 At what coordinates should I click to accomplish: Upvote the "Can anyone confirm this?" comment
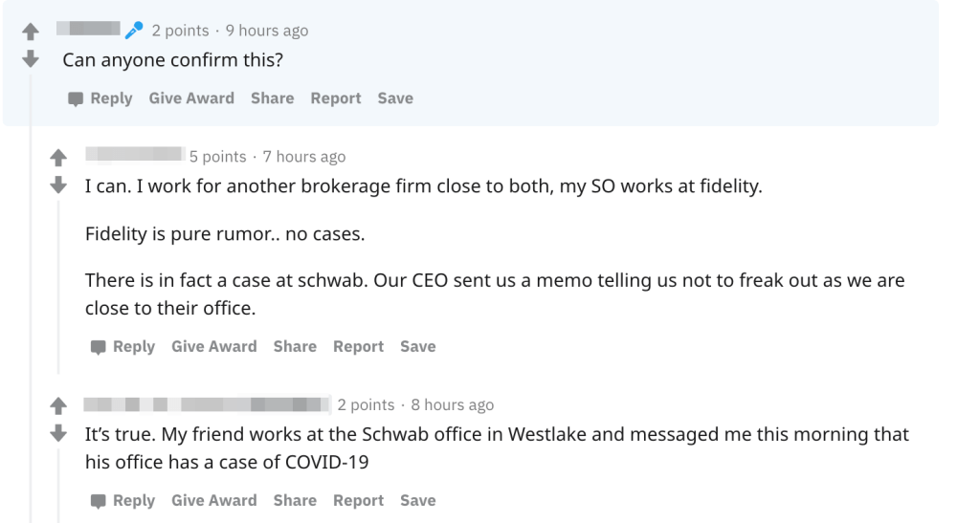point(31,32)
